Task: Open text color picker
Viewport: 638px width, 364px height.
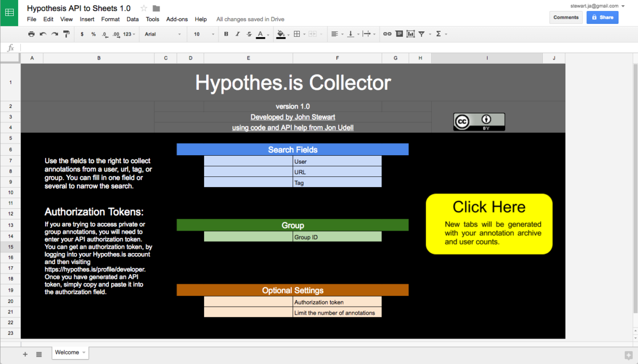Action: click(x=261, y=35)
